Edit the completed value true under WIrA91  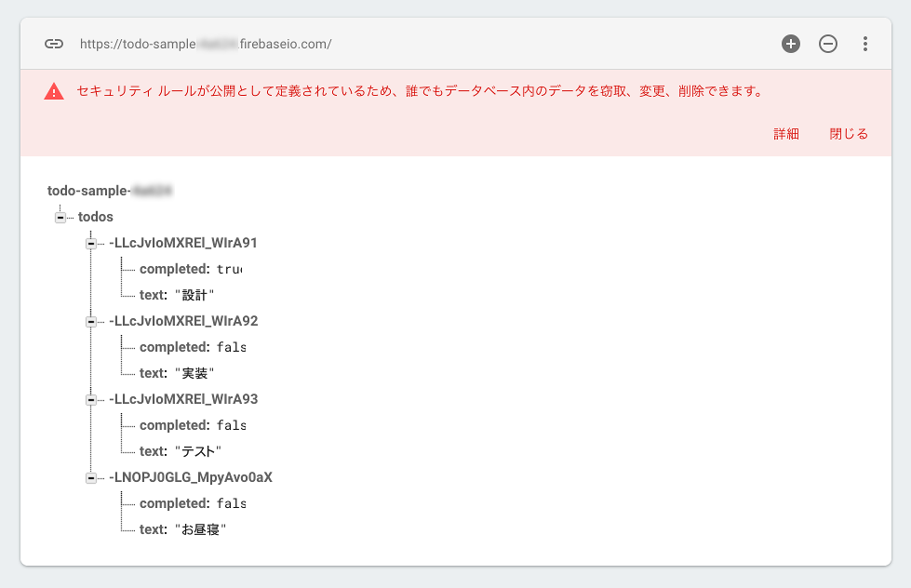tap(230, 269)
